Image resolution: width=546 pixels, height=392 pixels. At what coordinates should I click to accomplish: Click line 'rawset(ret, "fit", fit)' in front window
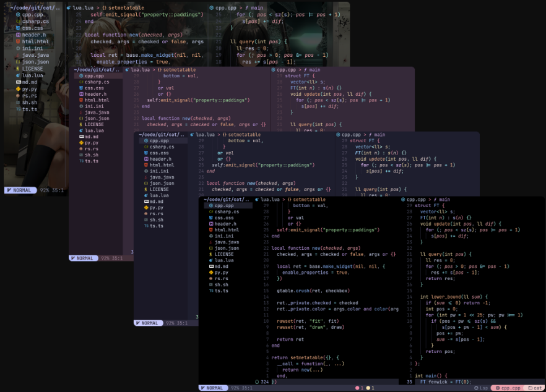pos(308,321)
